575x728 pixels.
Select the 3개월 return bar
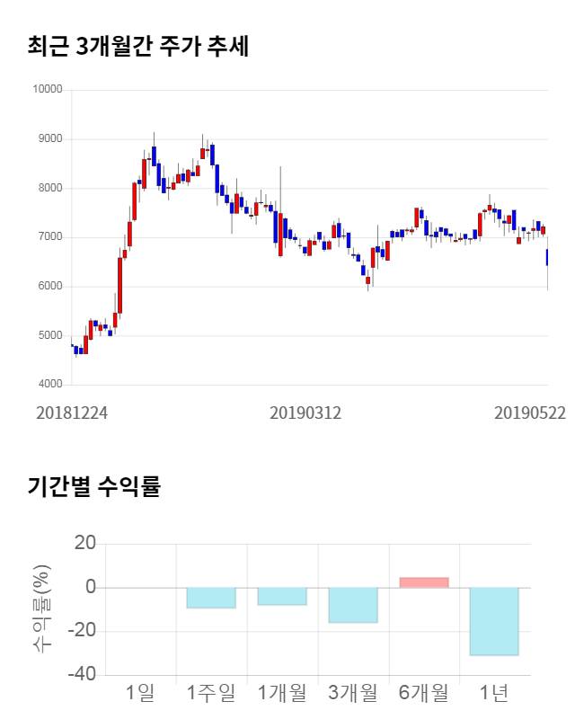coord(353,605)
